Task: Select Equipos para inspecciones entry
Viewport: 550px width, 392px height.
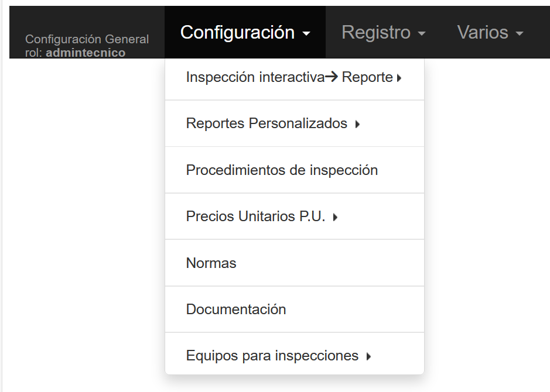Action: click(x=272, y=356)
